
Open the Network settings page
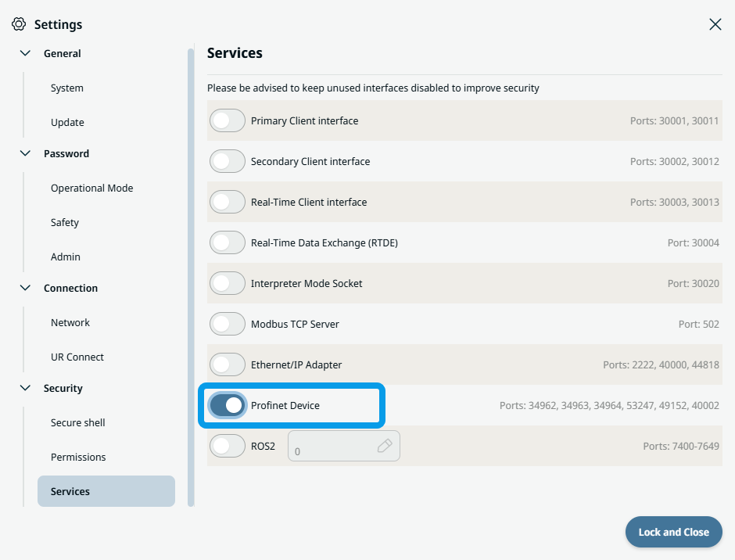pyautogui.click(x=70, y=322)
